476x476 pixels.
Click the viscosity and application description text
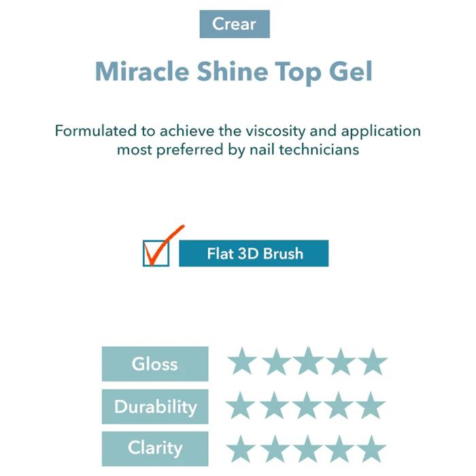coord(238,139)
